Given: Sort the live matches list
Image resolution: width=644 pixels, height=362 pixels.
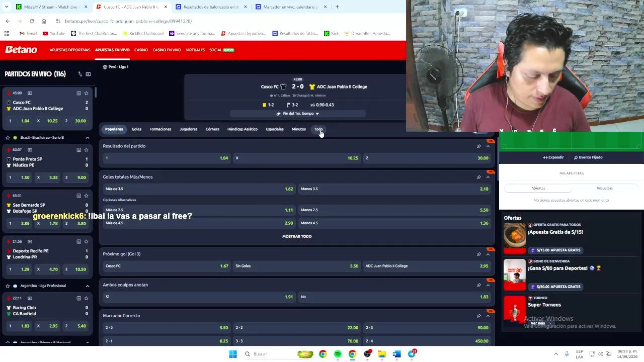Looking at the screenshot, I should 80,74.
